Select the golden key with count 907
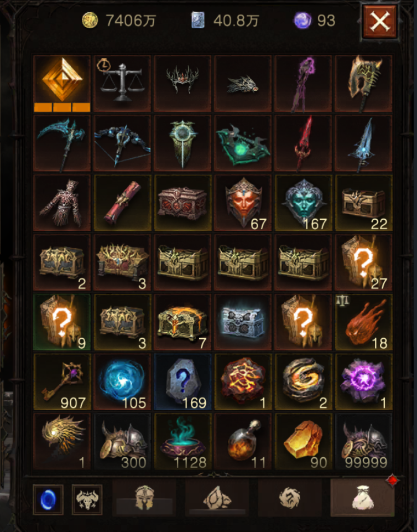Screen dimensions: 417x532 62,382
